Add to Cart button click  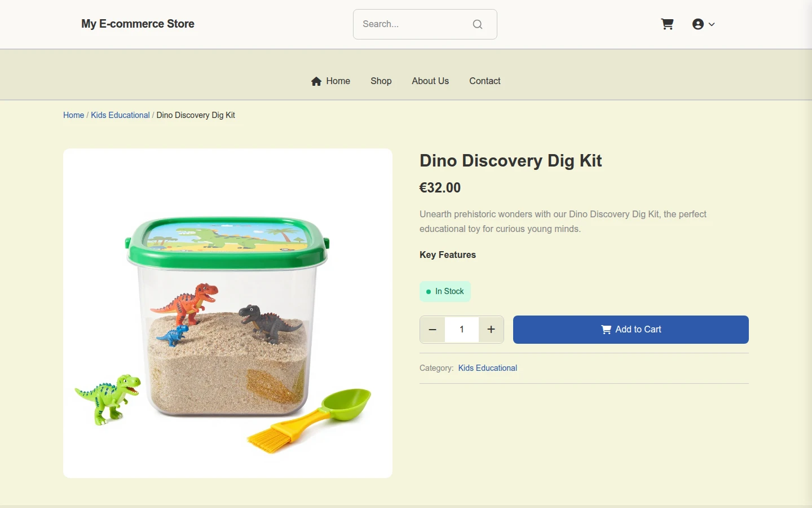click(x=631, y=330)
